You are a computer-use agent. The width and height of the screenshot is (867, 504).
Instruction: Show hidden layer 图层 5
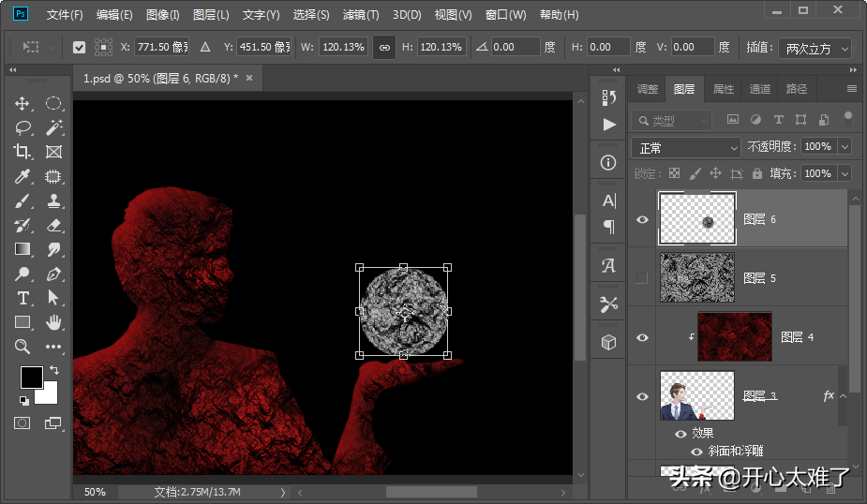642,278
